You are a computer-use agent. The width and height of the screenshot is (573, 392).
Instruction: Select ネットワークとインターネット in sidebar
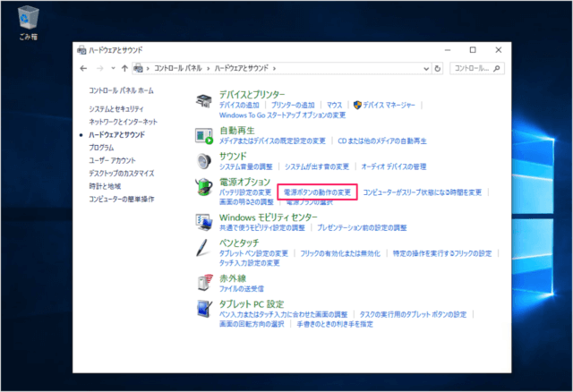coord(124,122)
